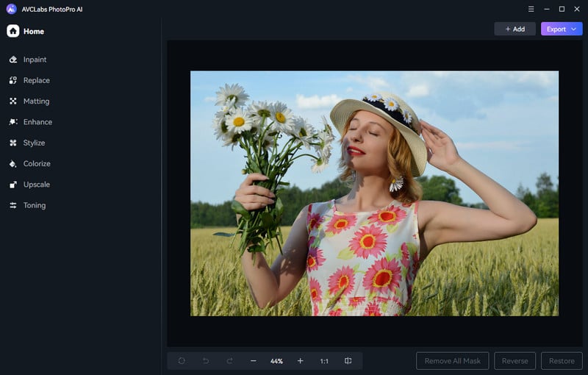This screenshot has width=588, height=375.
Task: Close the AVCLabs PhotoPro AI window
Action: tap(577, 9)
